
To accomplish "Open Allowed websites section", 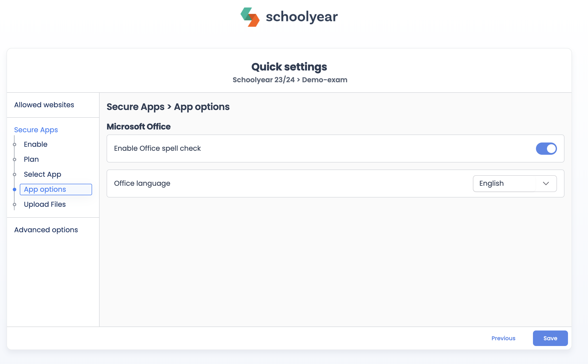I will [x=44, y=105].
